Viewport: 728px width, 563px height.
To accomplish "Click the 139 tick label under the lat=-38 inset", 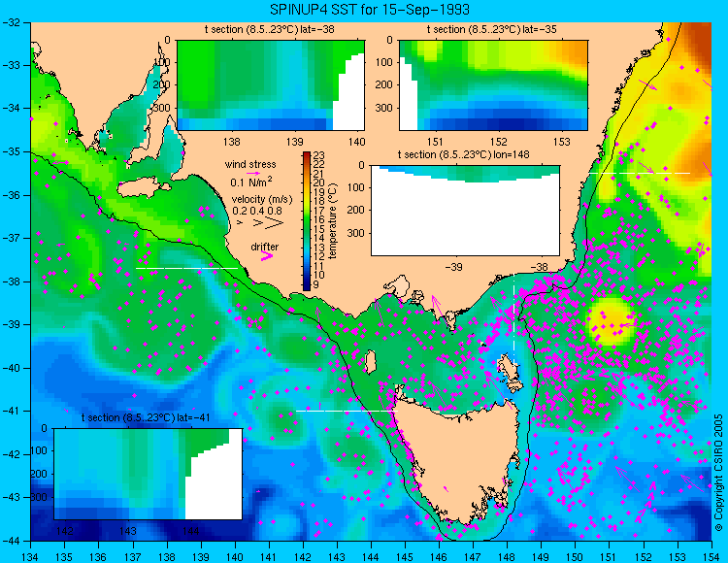I will 294,142.
